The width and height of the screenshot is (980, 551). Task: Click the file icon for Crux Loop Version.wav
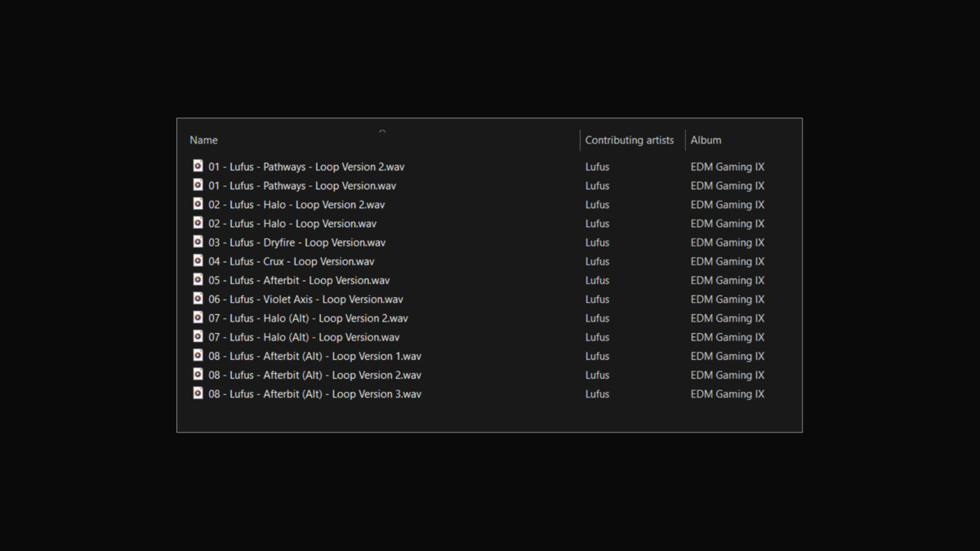198,260
